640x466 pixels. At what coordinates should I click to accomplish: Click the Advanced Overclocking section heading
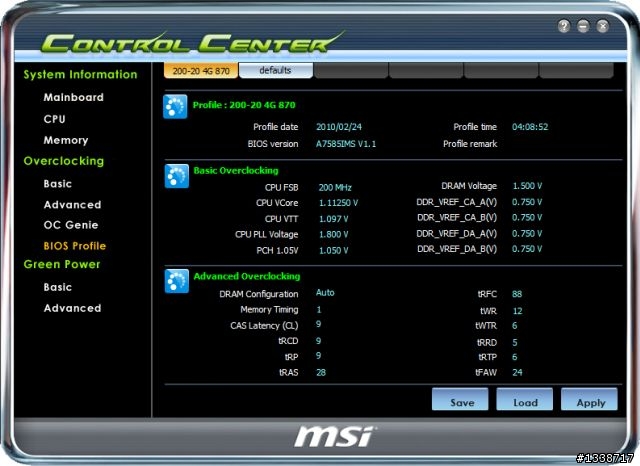point(247,276)
